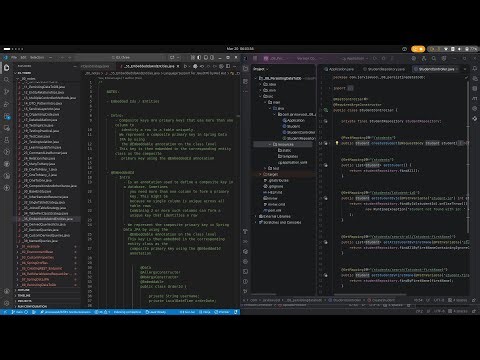This screenshot has height=360, width=480.
Task: Select pom.xml in IntelliJ project tree
Action: (273, 210)
